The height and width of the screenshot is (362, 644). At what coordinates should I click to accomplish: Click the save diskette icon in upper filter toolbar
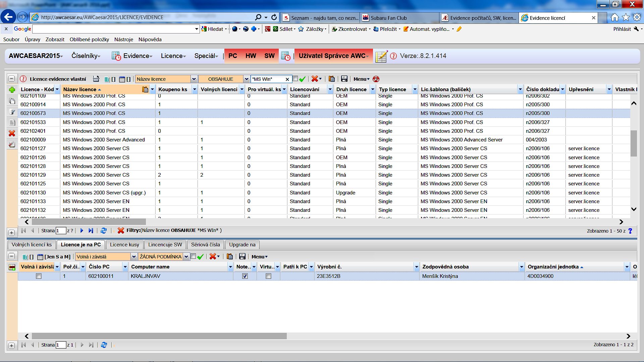pos(344,79)
